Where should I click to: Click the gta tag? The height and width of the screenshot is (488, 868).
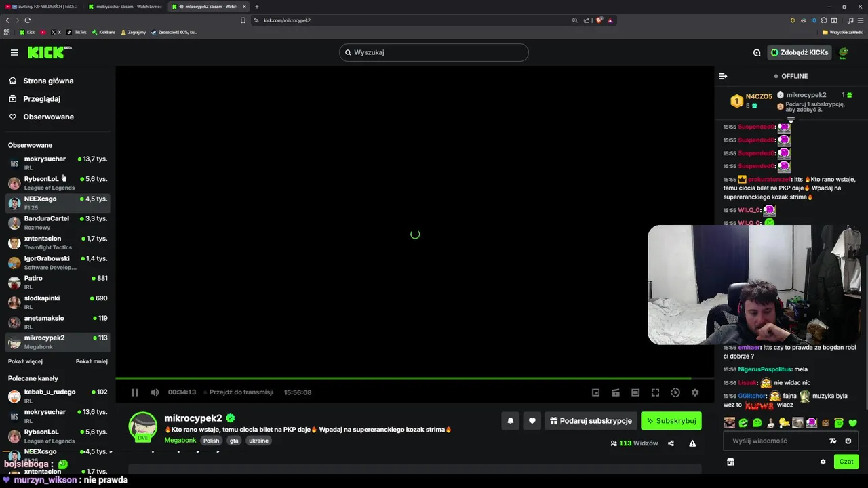(x=234, y=441)
